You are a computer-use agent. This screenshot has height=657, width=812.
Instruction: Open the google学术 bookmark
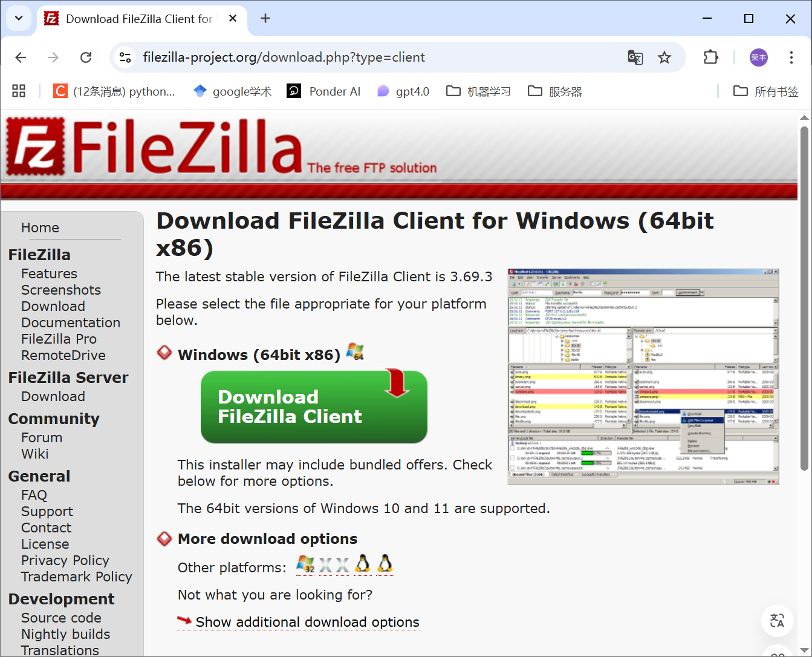[x=232, y=91]
